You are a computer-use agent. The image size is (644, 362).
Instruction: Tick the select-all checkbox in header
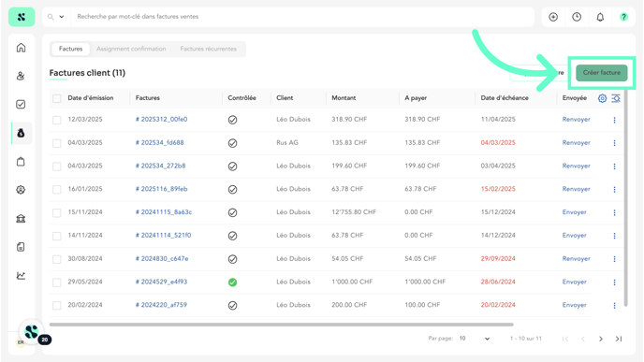(57, 98)
